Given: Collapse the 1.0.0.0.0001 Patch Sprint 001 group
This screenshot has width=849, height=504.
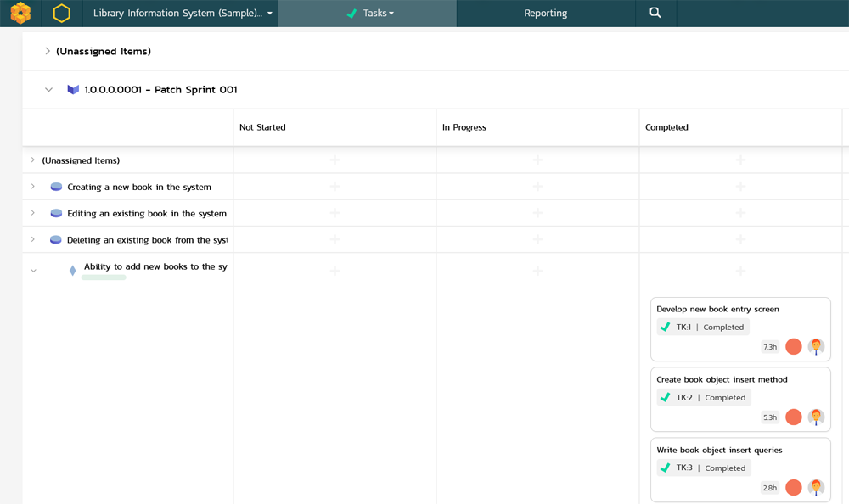Looking at the screenshot, I should tap(48, 89).
